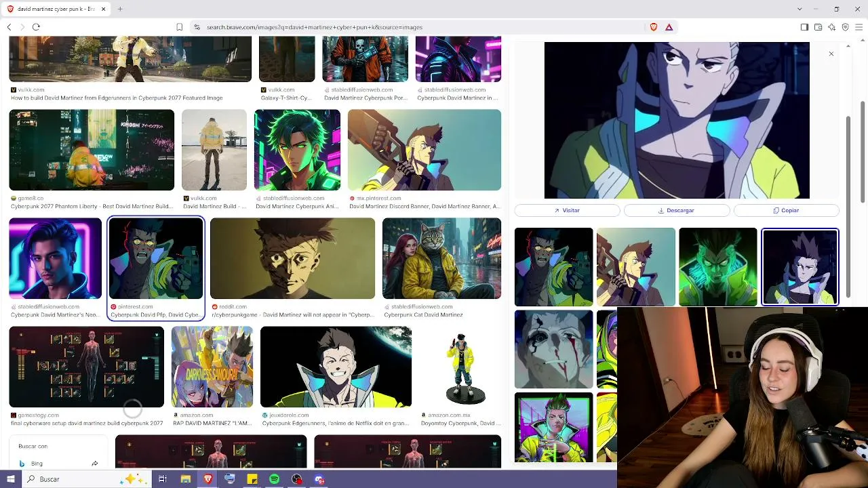
Task: Open Brave browser taskbar icon
Action: (208, 479)
